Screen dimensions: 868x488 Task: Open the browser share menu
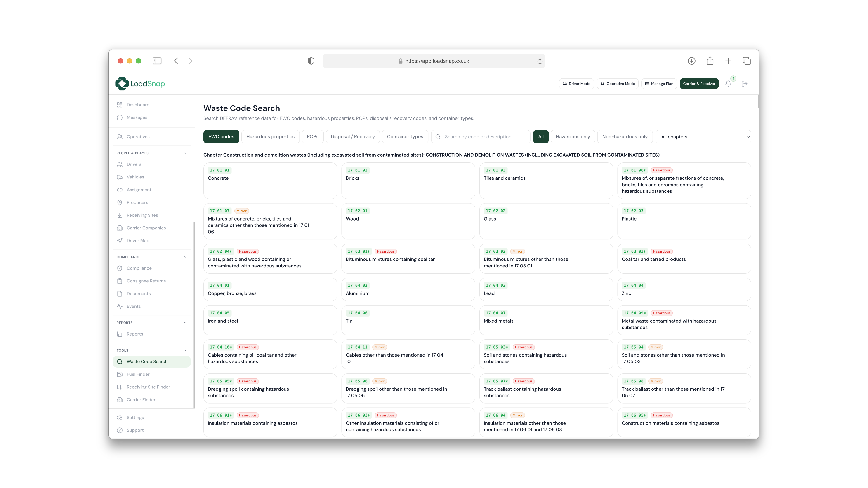click(710, 61)
